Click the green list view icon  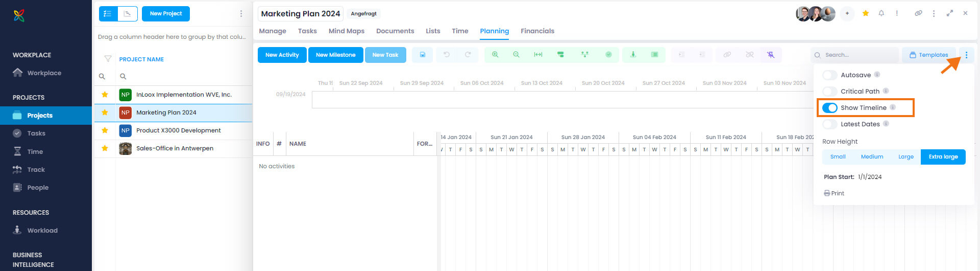tap(654, 55)
